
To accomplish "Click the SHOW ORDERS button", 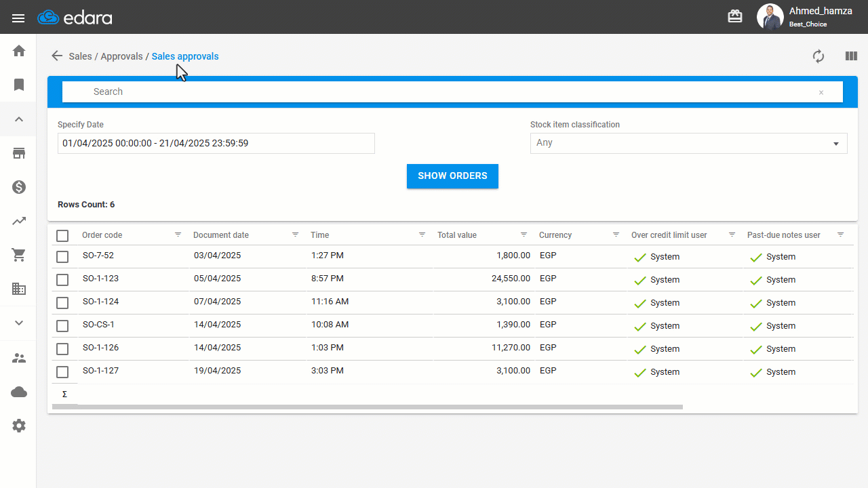I will coord(452,176).
